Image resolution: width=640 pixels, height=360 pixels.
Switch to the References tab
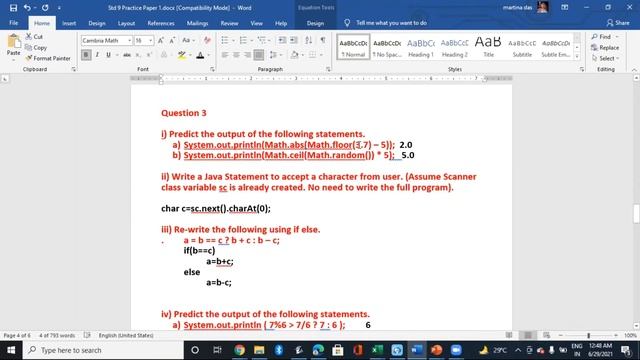click(x=161, y=23)
